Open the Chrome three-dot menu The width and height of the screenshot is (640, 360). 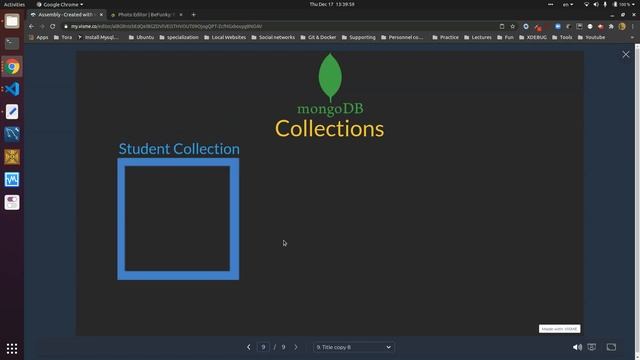633,26
